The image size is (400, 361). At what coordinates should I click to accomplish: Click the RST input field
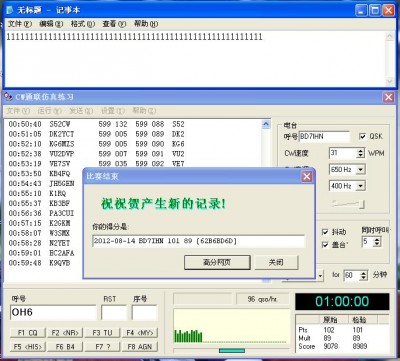[114, 313]
